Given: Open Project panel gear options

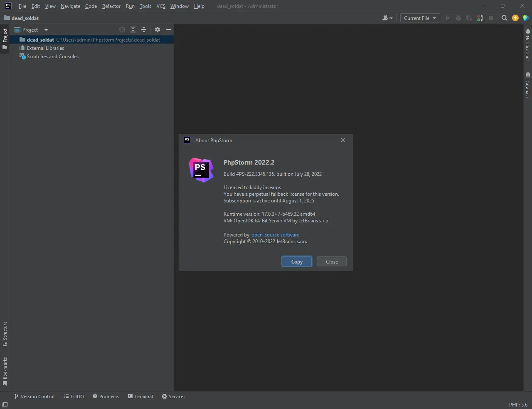Looking at the screenshot, I should [x=158, y=30].
